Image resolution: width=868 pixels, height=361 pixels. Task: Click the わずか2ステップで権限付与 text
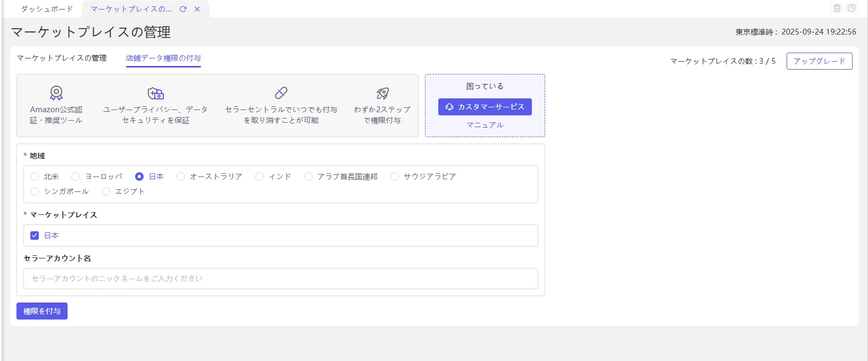pos(382,115)
